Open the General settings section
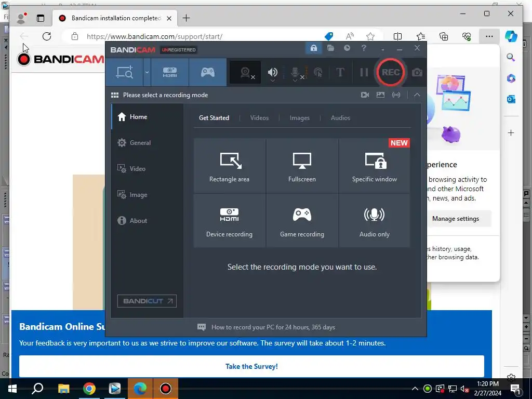The width and height of the screenshot is (532, 399). [147, 143]
